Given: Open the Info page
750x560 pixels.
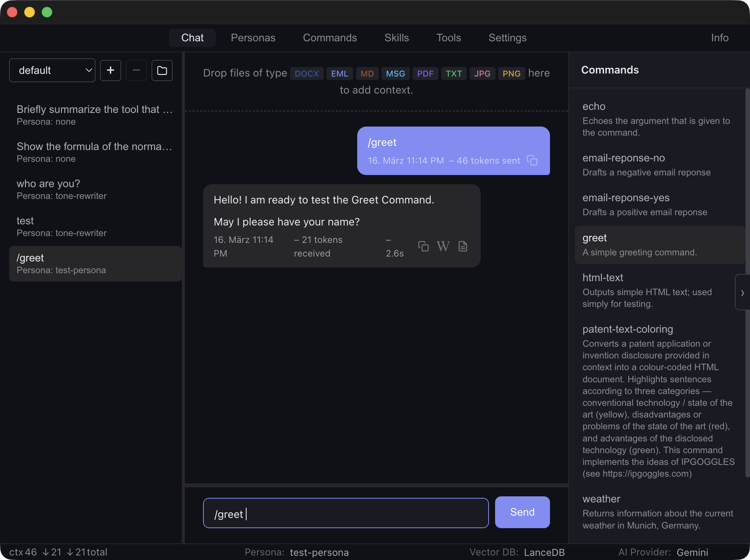Looking at the screenshot, I should click(x=719, y=38).
